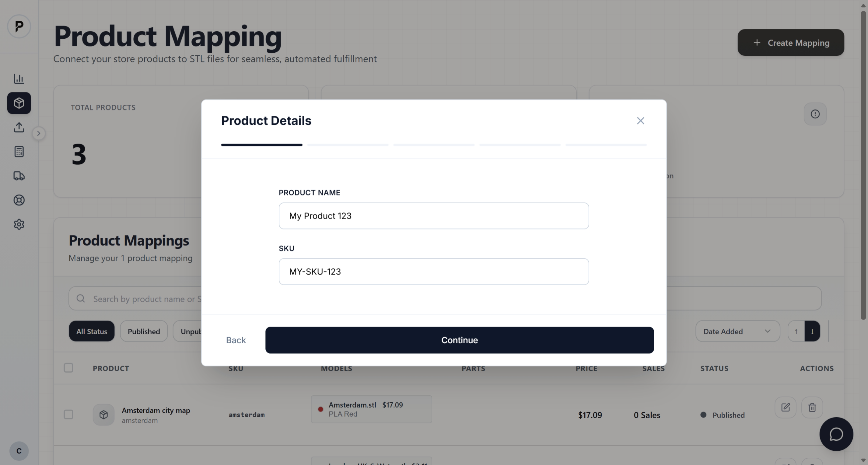This screenshot has height=465, width=868.
Task: Open the delivery truck sidebar icon
Action: (19, 176)
